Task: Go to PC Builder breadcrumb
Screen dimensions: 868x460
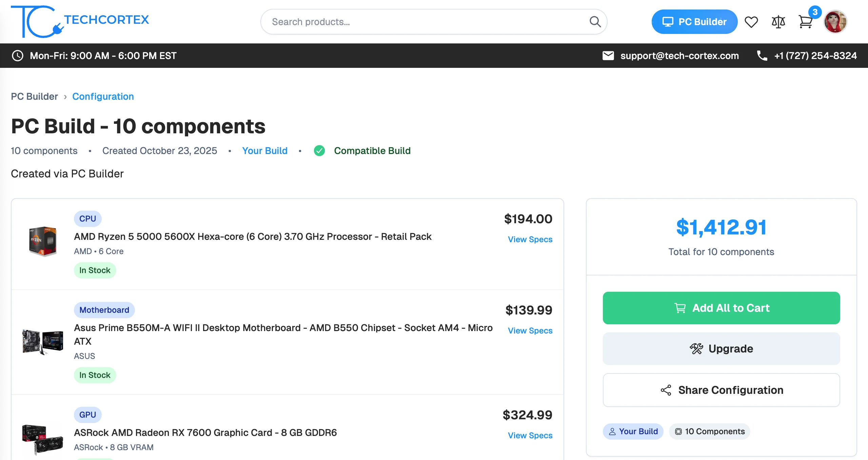Action: pos(34,97)
